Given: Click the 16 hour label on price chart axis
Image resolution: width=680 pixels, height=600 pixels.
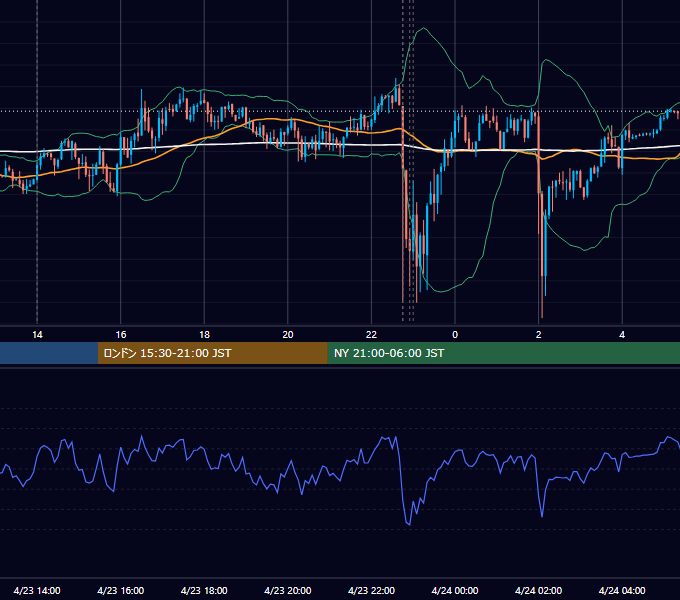Looking at the screenshot, I should click(121, 335).
